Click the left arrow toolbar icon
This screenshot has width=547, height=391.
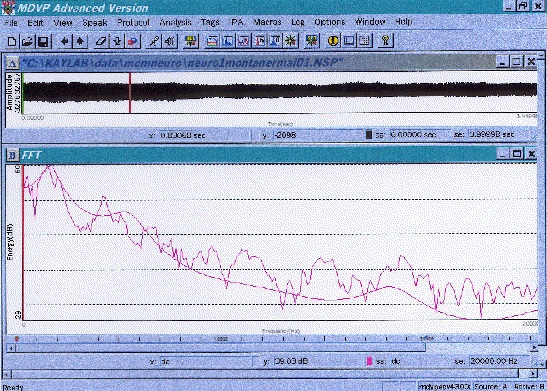[65, 42]
